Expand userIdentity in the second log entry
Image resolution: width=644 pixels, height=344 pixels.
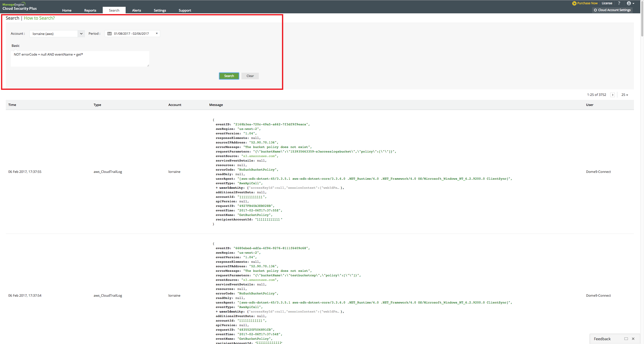(217, 312)
